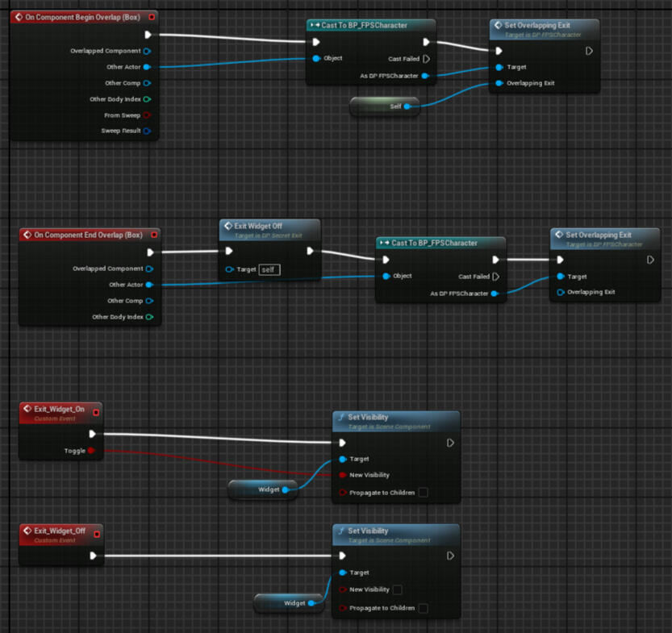Click the output pin of the Self node
672x633 pixels.
point(407,106)
